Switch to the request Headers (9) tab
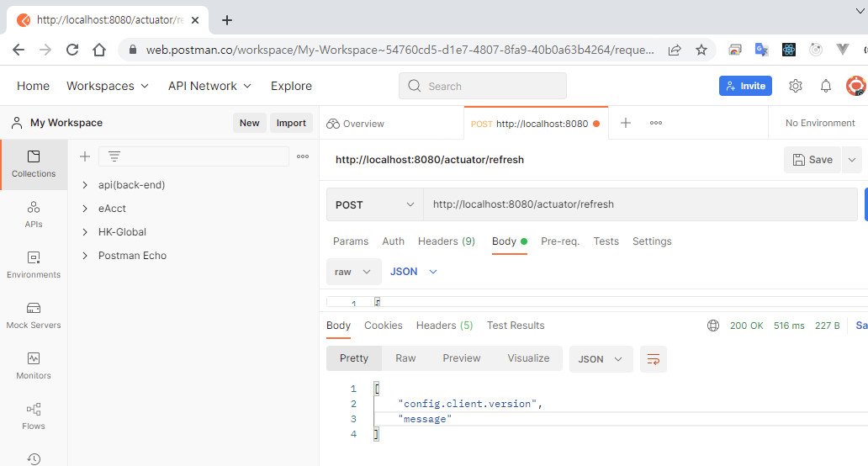Screen dimensions: 868x466 click(x=446, y=241)
